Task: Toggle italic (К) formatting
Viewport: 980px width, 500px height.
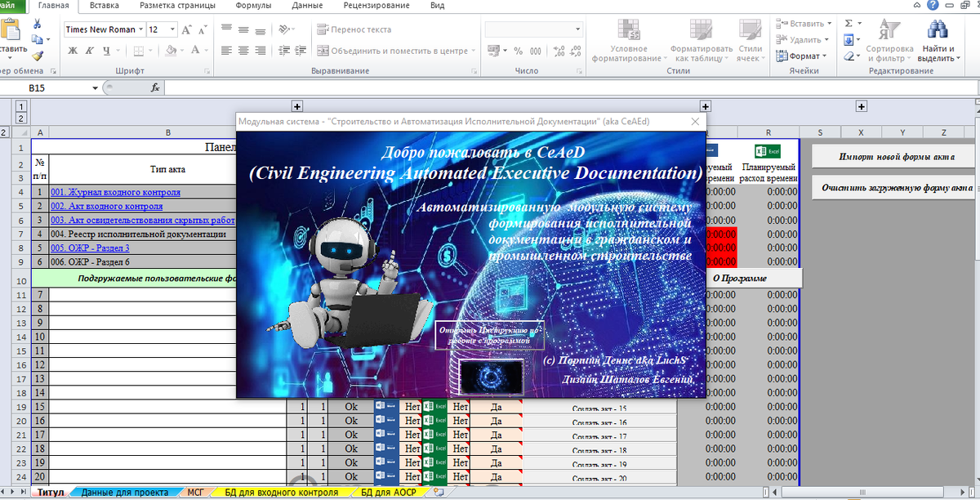Action: tap(89, 51)
